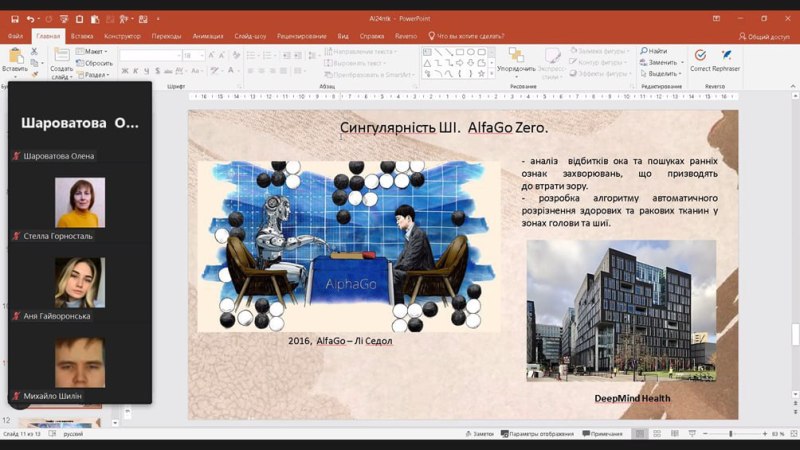
Task: Open the Reverso tab
Action: [406, 36]
